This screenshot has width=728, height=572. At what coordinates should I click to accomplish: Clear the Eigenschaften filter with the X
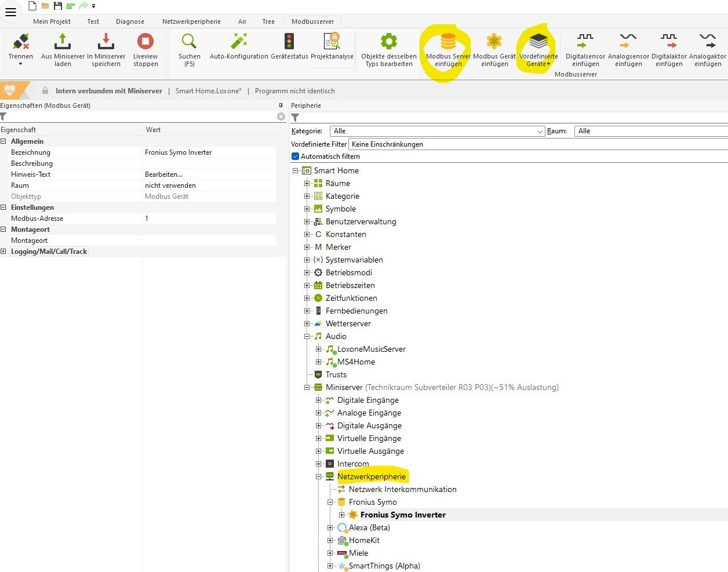point(281,116)
